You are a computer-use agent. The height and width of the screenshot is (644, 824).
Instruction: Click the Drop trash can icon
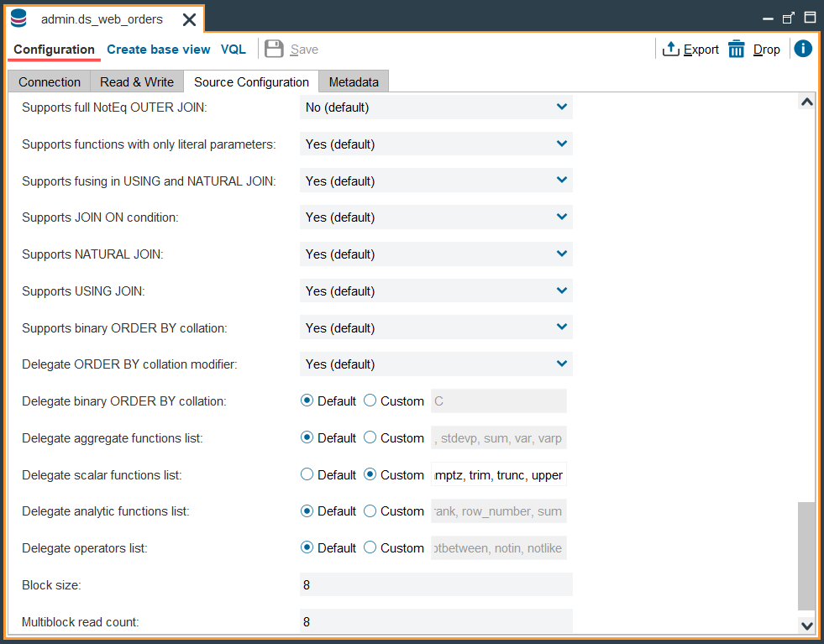point(737,49)
